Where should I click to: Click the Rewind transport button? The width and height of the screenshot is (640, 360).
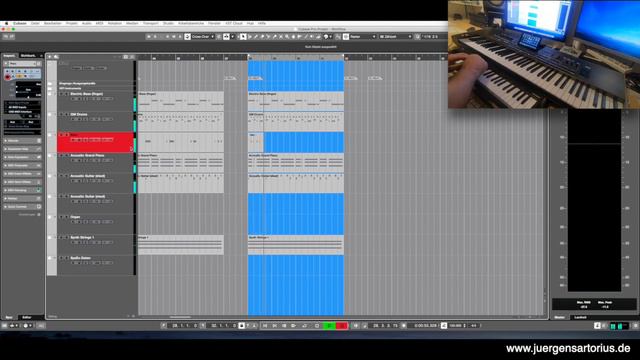coord(284,326)
